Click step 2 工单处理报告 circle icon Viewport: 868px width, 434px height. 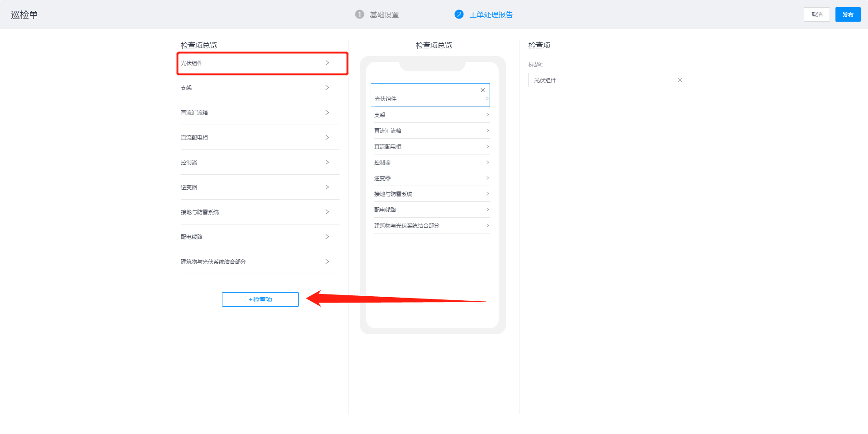click(x=459, y=14)
